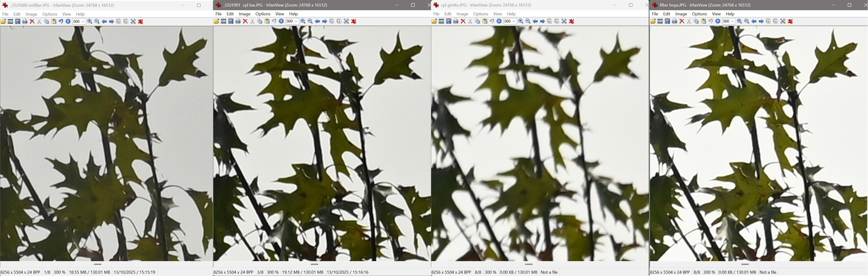Next image arrow in cpl giotto.JPG window
The width and height of the screenshot is (868, 276).
(x=542, y=21)
